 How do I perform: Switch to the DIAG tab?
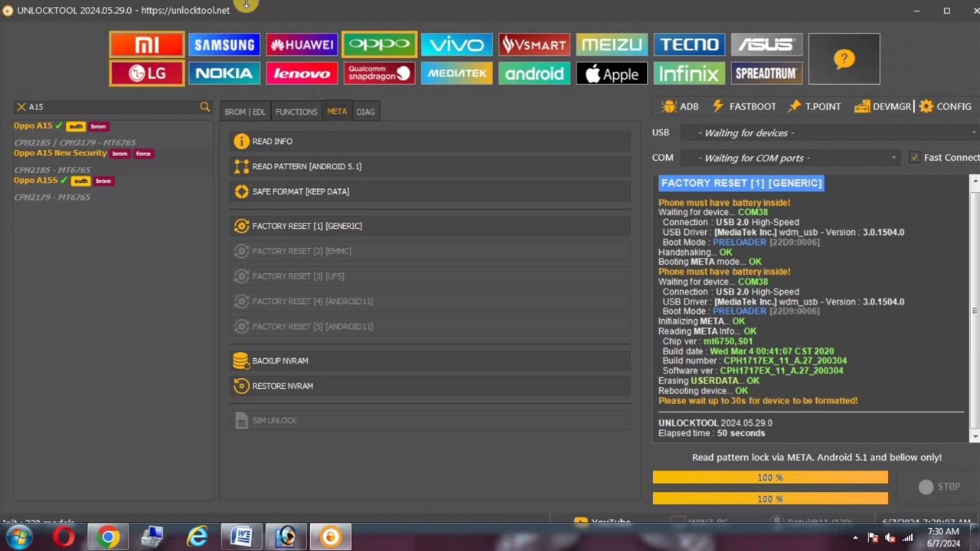[x=365, y=112]
